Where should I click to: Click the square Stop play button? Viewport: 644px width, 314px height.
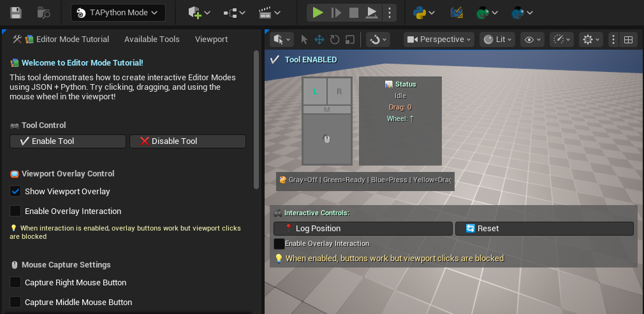point(354,13)
